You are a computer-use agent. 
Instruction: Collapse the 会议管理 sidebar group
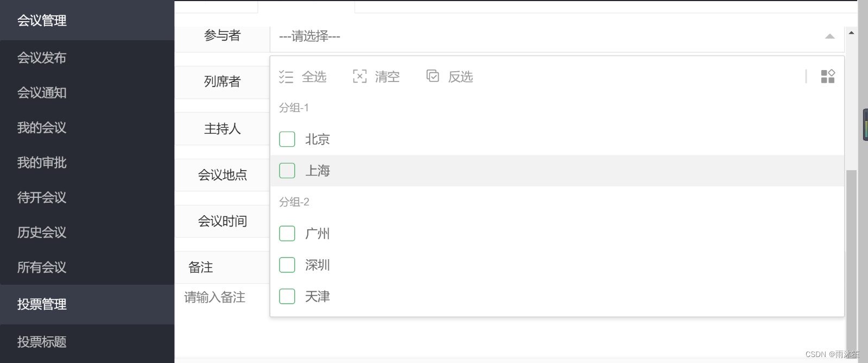[42, 21]
